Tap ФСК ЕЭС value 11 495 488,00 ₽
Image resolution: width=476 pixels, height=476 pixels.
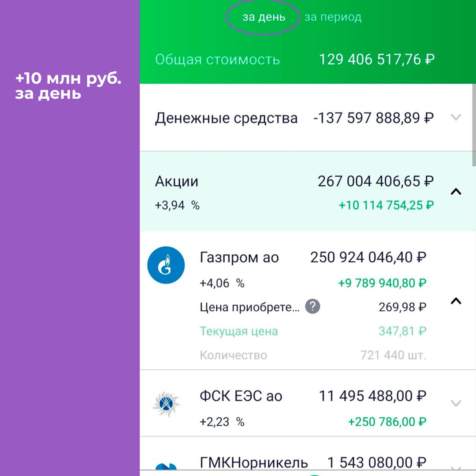coord(372,396)
